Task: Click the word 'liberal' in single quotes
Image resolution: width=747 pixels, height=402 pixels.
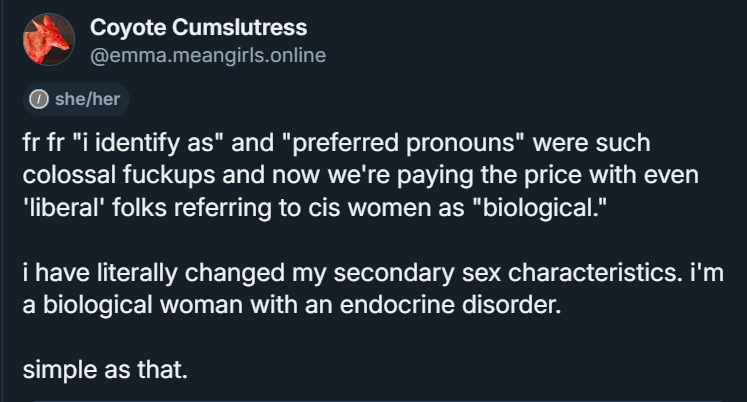Action: tap(64, 208)
